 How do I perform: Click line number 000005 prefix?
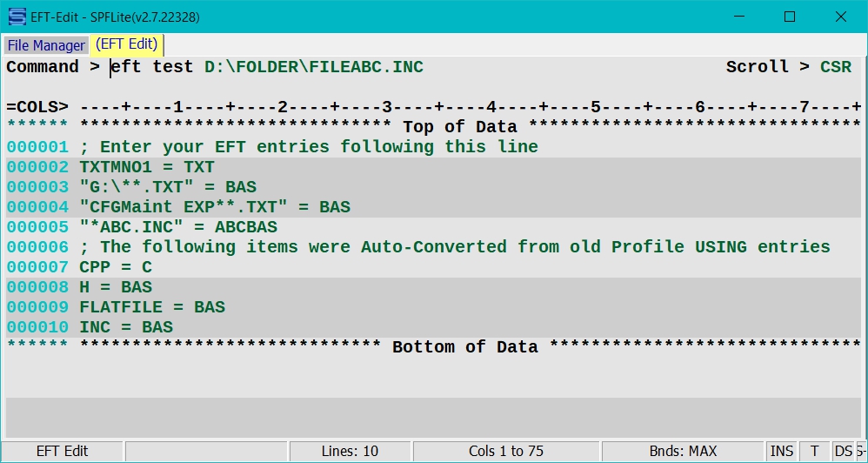[37, 227]
